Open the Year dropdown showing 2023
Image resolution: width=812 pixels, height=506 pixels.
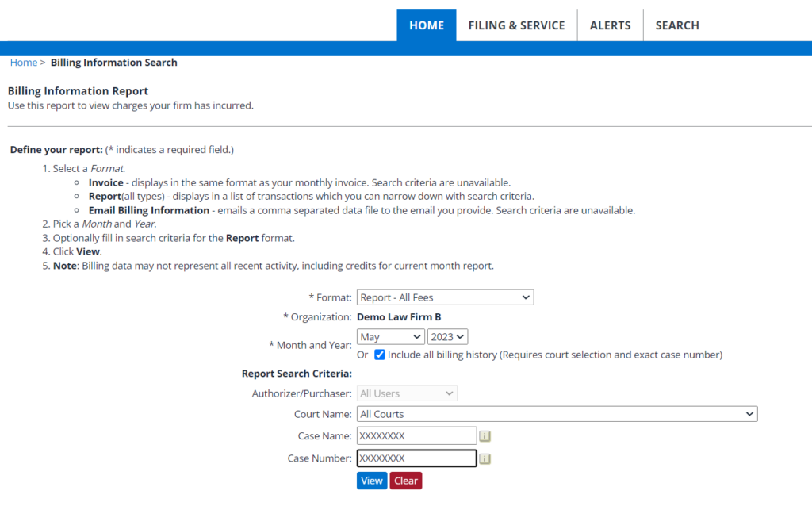pos(447,336)
